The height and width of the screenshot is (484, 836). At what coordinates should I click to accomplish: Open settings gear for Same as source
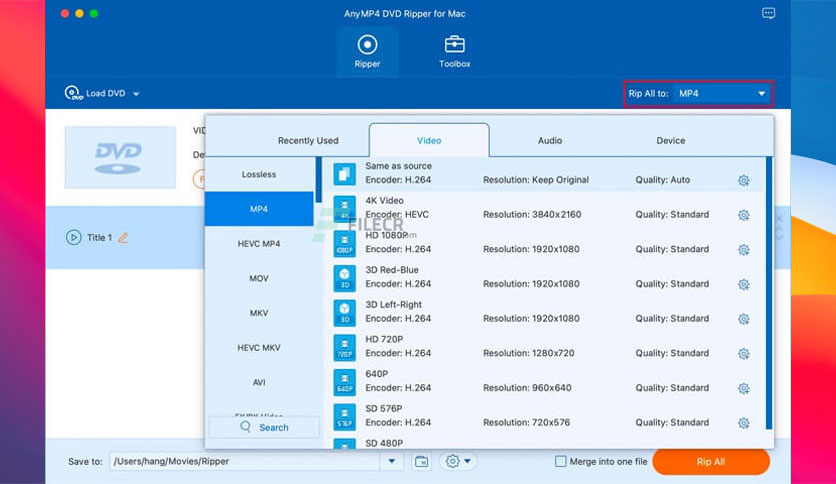coord(743,180)
